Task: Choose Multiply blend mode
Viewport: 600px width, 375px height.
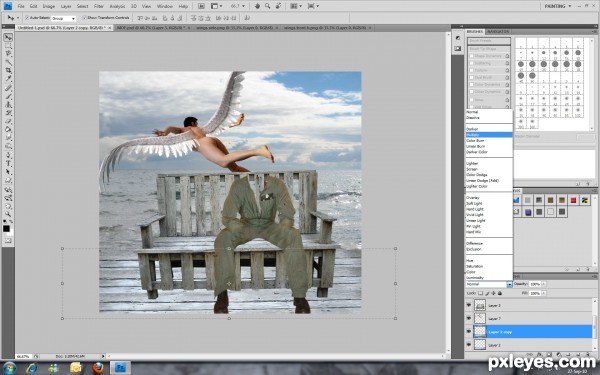Action: coord(489,135)
